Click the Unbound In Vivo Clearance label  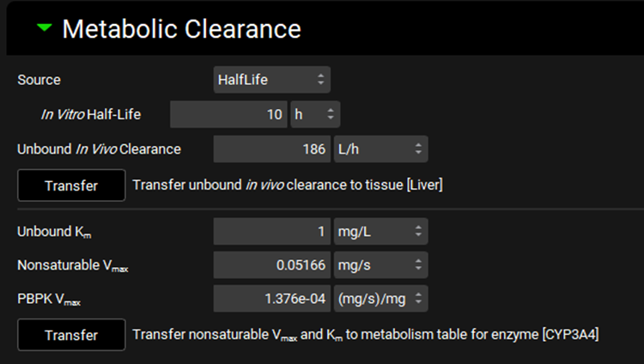[x=99, y=149]
